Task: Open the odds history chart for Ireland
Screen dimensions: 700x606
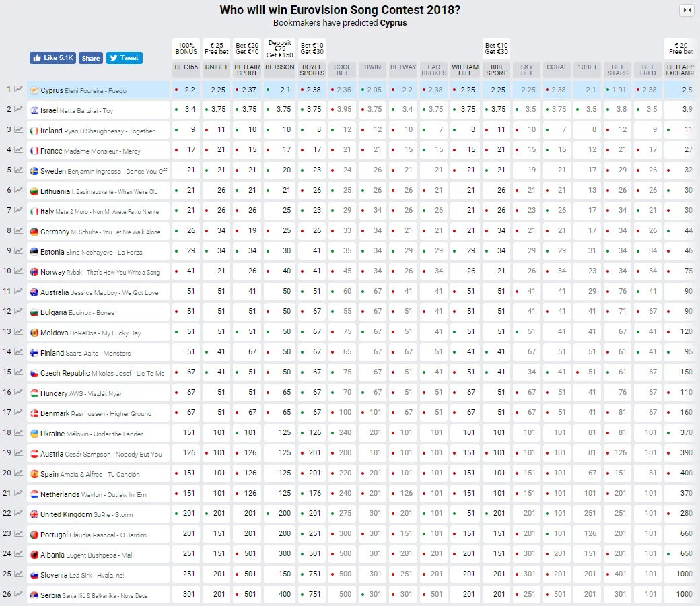Action: (x=18, y=129)
